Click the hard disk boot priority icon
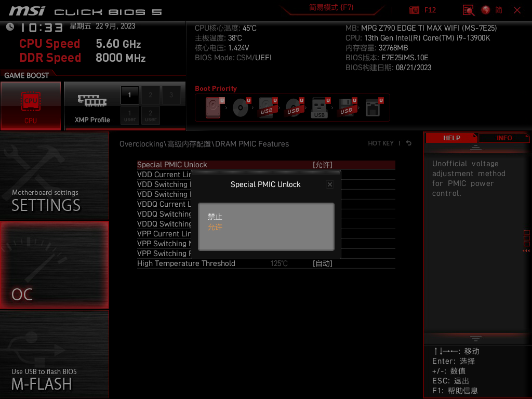This screenshot has height=399, width=532. [x=215, y=108]
